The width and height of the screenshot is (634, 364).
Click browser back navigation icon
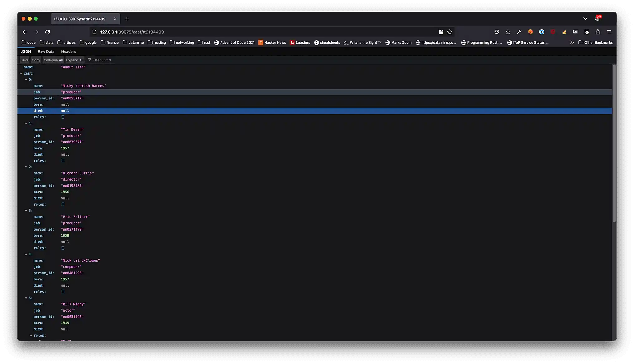pos(25,32)
